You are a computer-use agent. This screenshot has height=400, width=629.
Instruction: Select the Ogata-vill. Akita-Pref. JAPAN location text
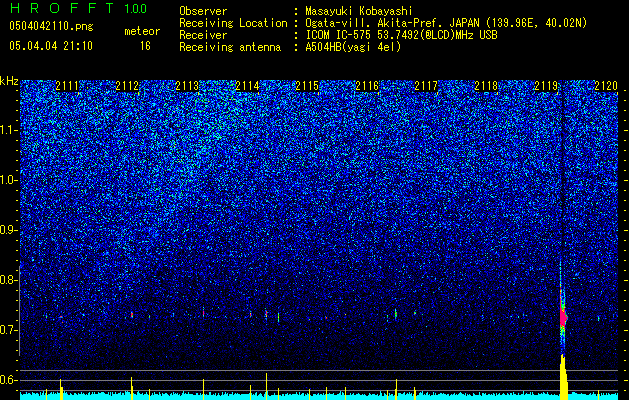click(x=446, y=23)
